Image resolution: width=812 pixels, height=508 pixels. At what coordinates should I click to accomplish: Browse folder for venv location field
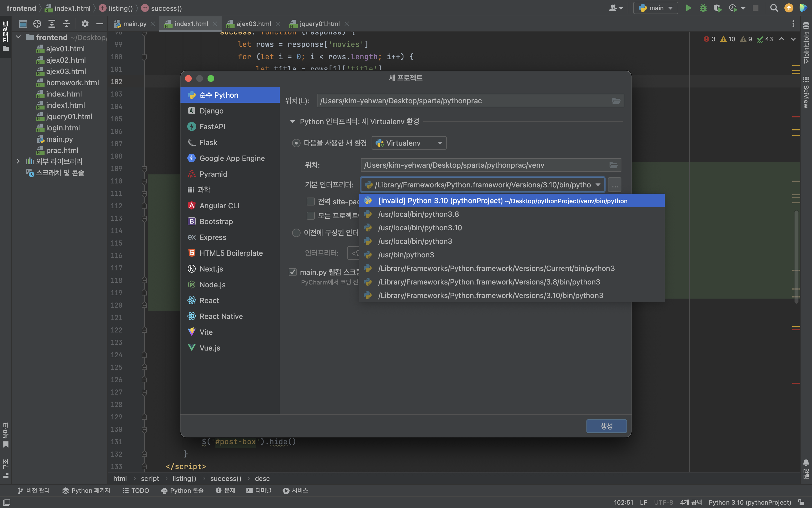coord(613,165)
